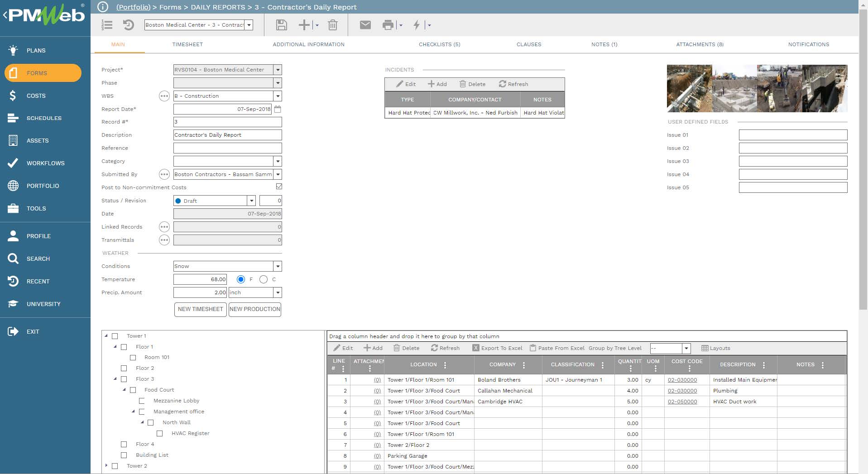The width and height of the screenshot is (868, 474).
Task: Collapse the Floor 3 tree node
Action: [115, 378]
